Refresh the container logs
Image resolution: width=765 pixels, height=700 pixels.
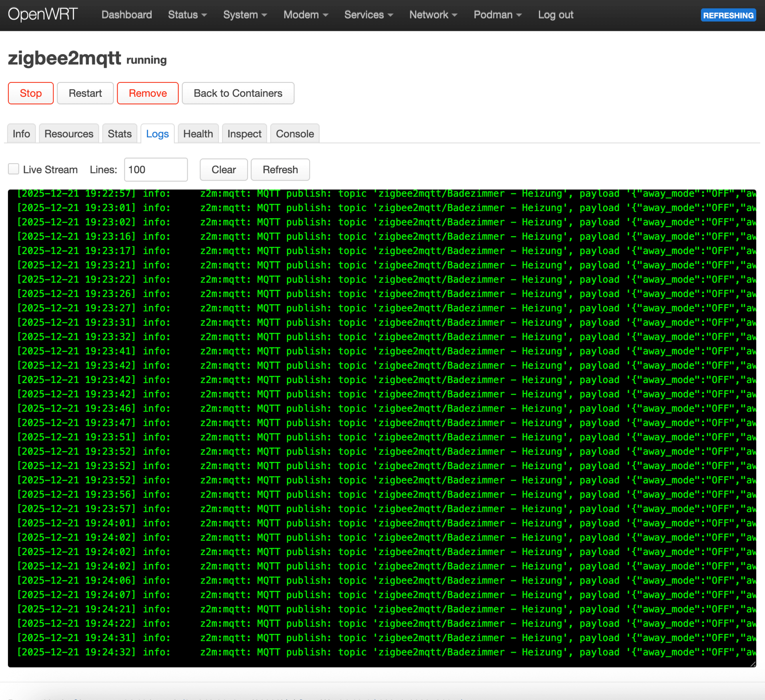280,170
